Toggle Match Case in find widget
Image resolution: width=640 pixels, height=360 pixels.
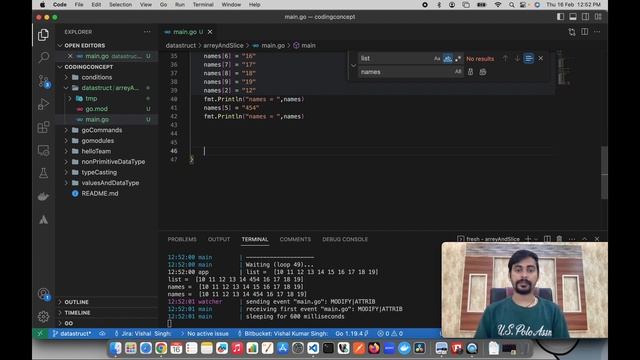pyautogui.click(x=437, y=59)
